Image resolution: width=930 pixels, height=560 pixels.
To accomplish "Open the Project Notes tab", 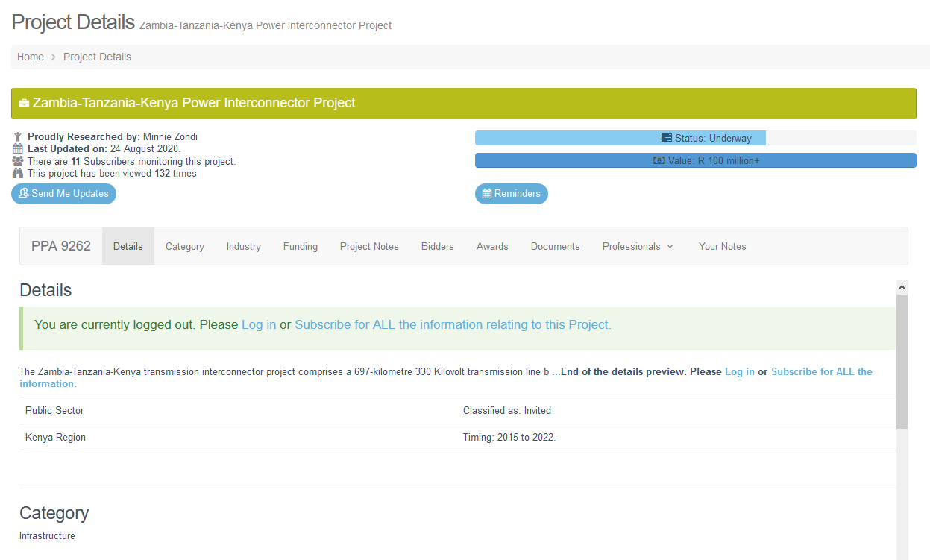I will [369, 247].
